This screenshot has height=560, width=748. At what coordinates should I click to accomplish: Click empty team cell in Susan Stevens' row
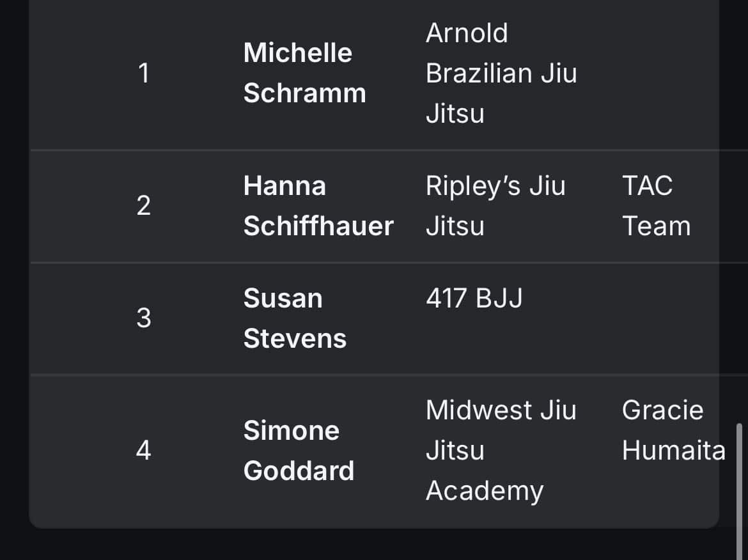coord(665,318)
